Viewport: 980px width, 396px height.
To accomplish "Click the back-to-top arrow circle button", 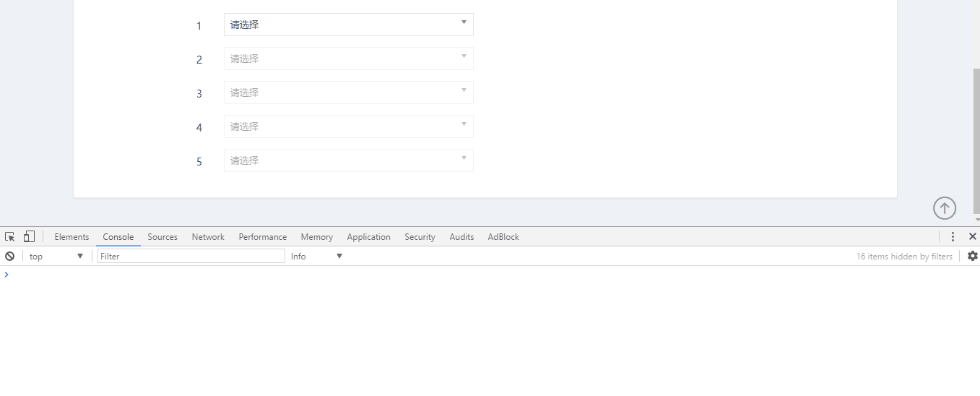I will click(x=945, y=208).
